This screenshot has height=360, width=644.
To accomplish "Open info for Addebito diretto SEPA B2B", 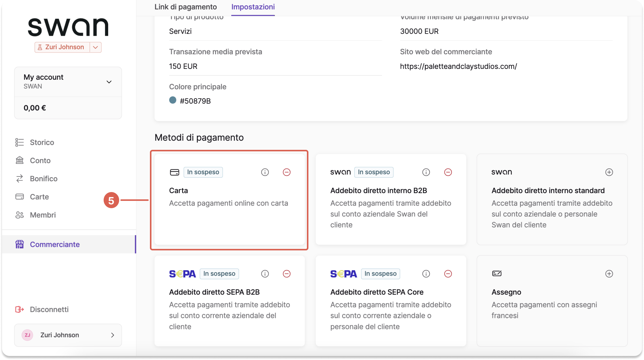I will click(x=265, y=274).
